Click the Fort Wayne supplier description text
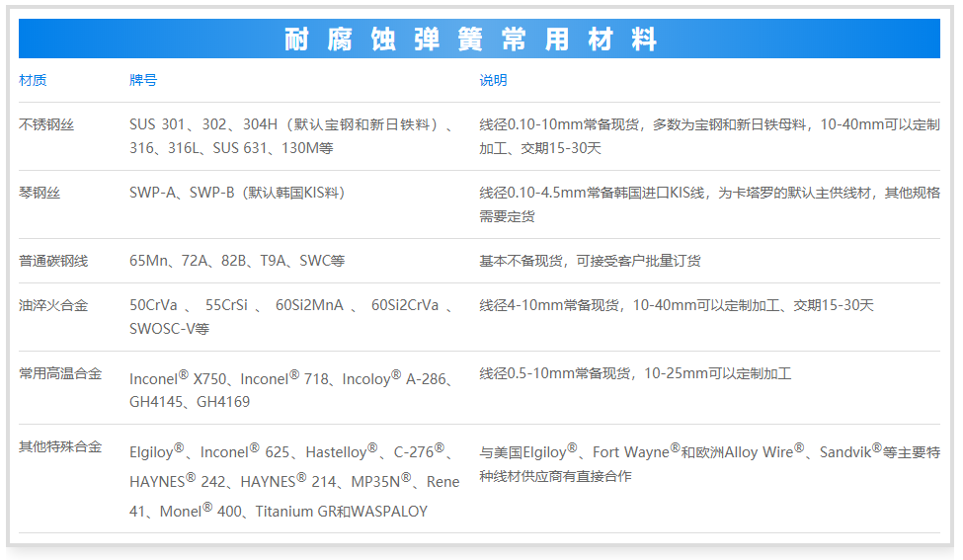 point(709,463)
